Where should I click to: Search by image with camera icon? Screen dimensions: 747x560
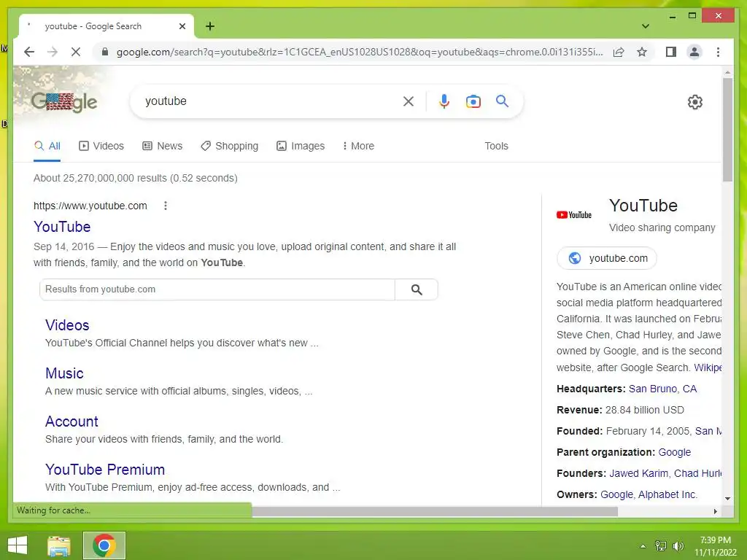473,101
